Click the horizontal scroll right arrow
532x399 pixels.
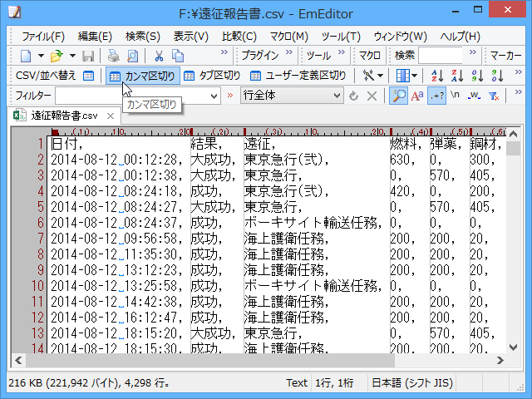(x=500, y=360)
